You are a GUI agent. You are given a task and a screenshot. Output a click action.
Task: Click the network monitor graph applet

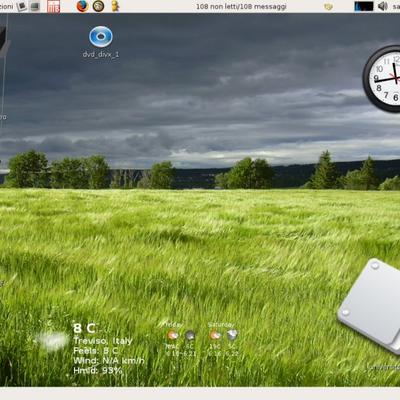(x=364, y=6)
